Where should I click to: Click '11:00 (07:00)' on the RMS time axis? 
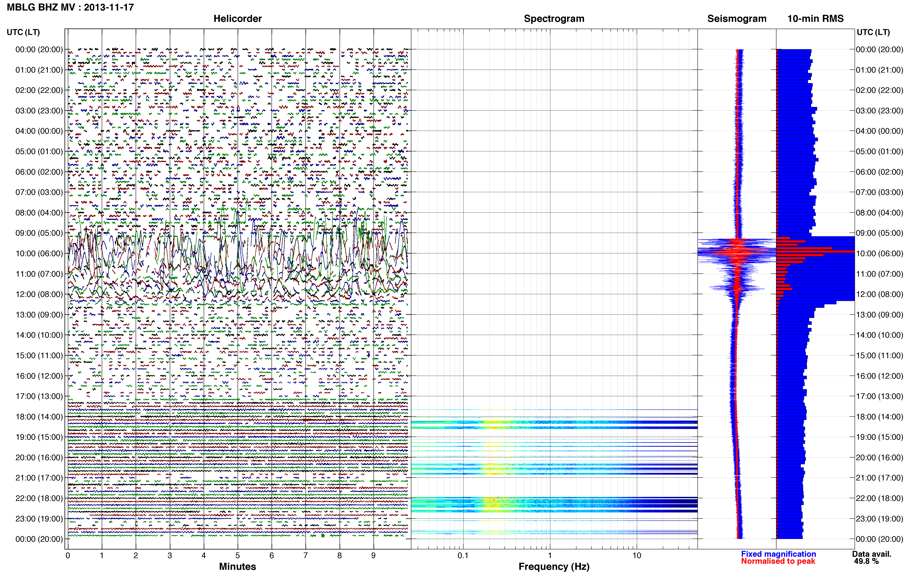tap(879, 274)
